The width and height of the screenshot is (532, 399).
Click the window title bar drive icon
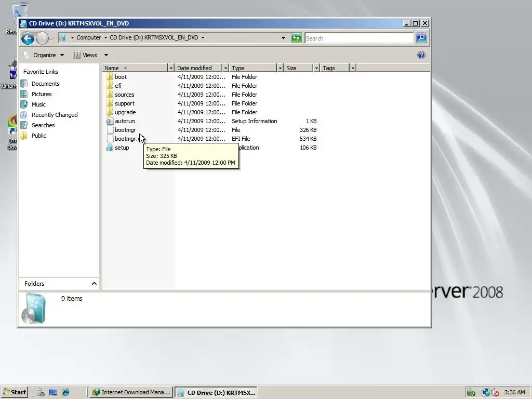tap(23, 23)
